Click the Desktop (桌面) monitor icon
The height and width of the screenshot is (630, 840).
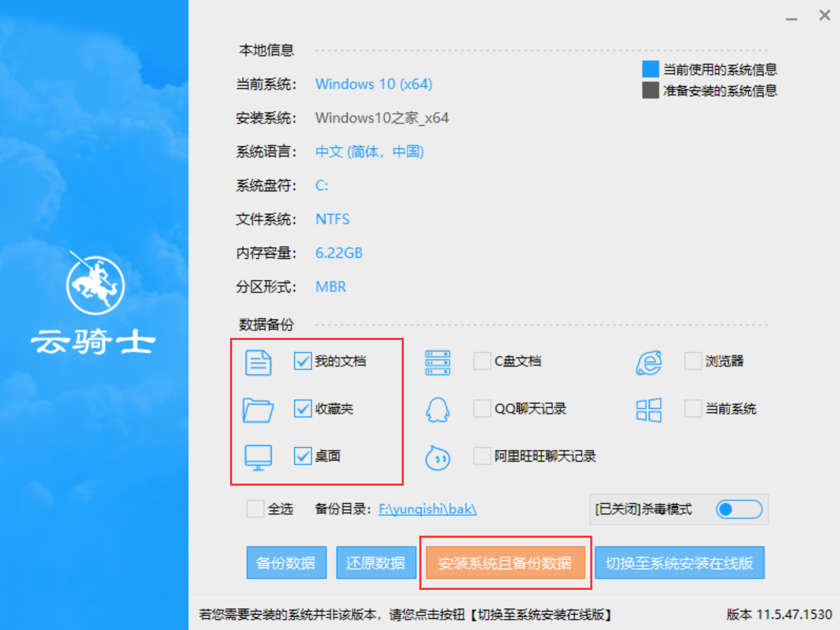(x=258, y=458)
